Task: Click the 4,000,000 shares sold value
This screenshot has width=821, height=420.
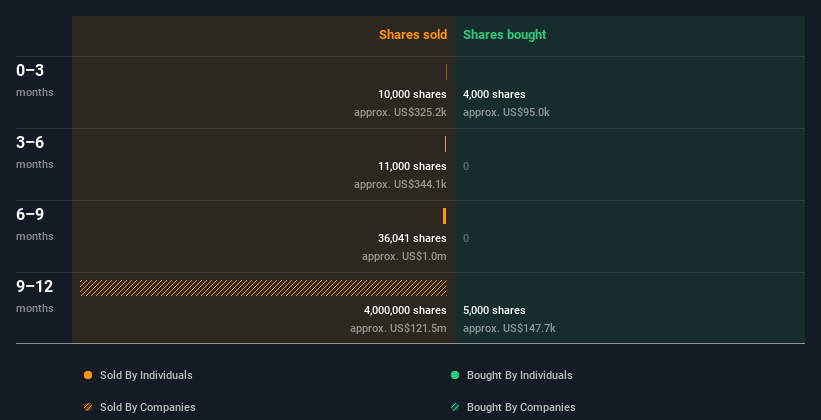Action: click(x=405, y=310)
